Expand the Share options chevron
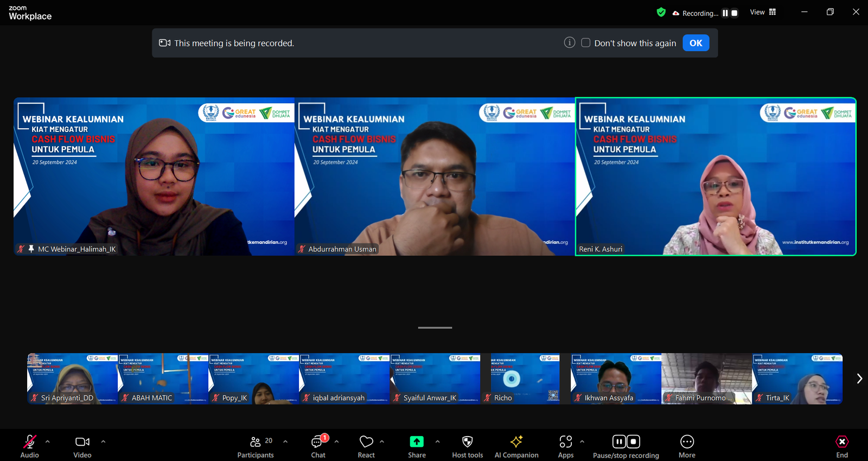 437,441
